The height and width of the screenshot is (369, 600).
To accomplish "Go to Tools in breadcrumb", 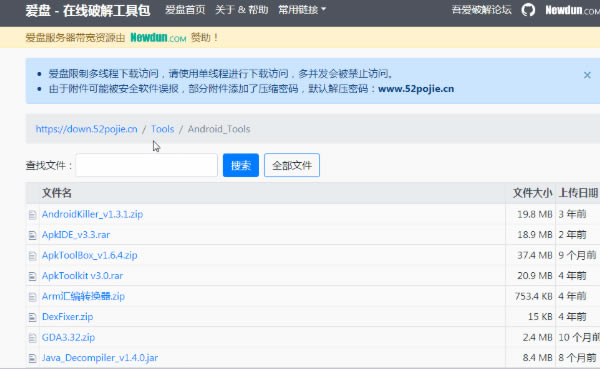I will (x=162, y=129).
